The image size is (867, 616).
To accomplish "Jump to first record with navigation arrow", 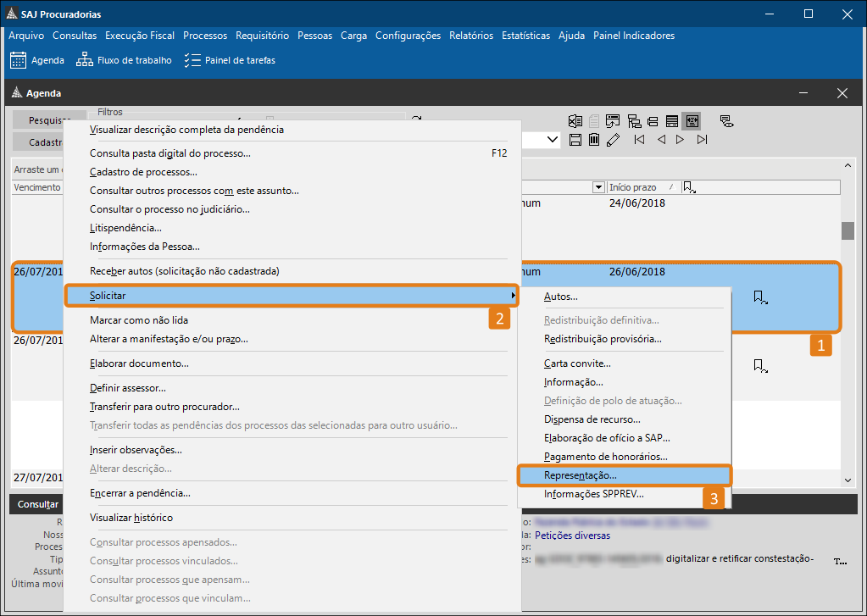I will [639, 140].
